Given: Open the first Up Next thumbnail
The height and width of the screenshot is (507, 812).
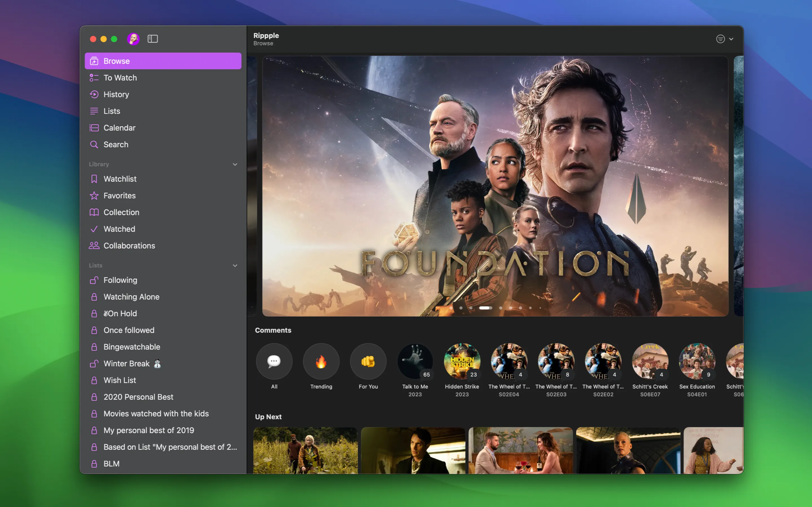Looking at the screenshot, I should [305, 450].
